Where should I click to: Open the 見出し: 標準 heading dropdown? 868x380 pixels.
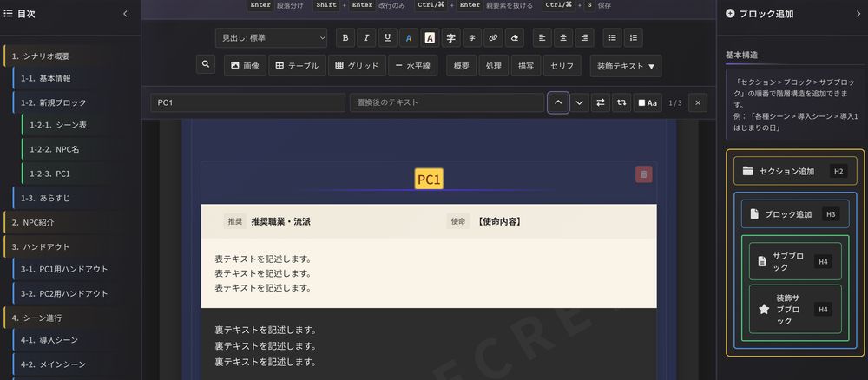coord(271,37)
